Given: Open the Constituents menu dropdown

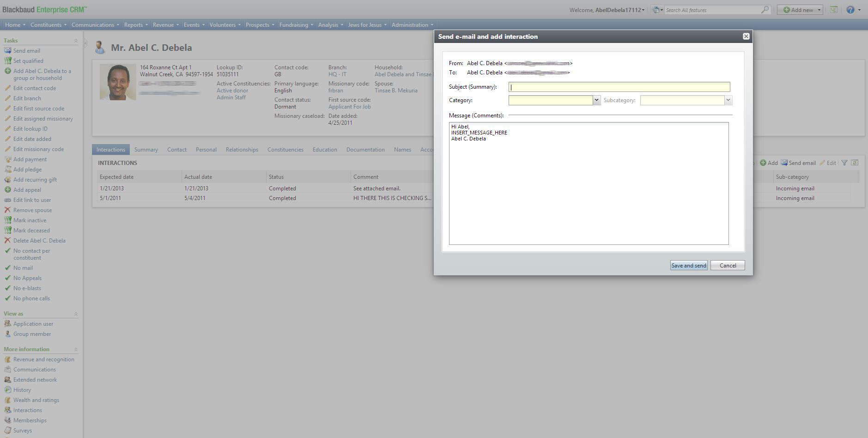Looking at the screenshot, I should pos(49,25).
